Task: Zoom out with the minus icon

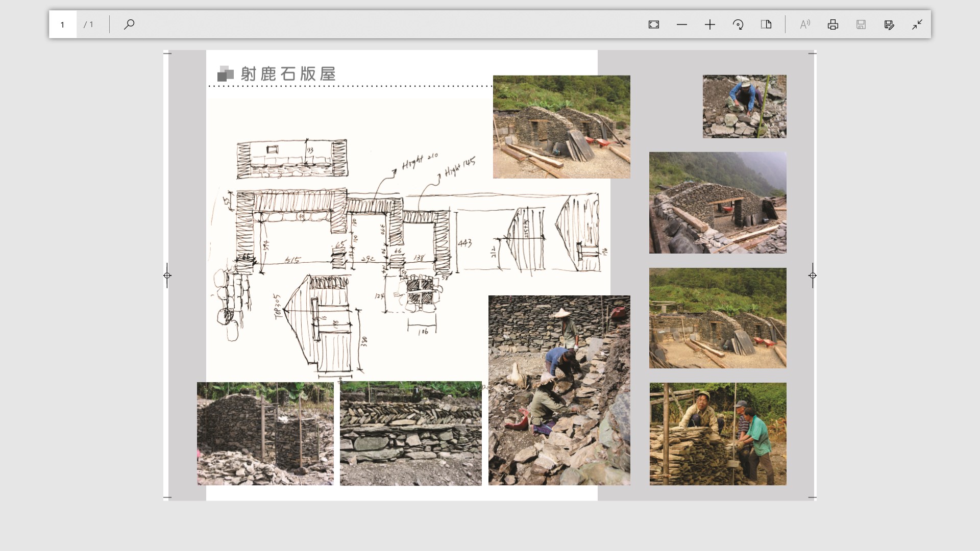Action: (x=682, y=24)
